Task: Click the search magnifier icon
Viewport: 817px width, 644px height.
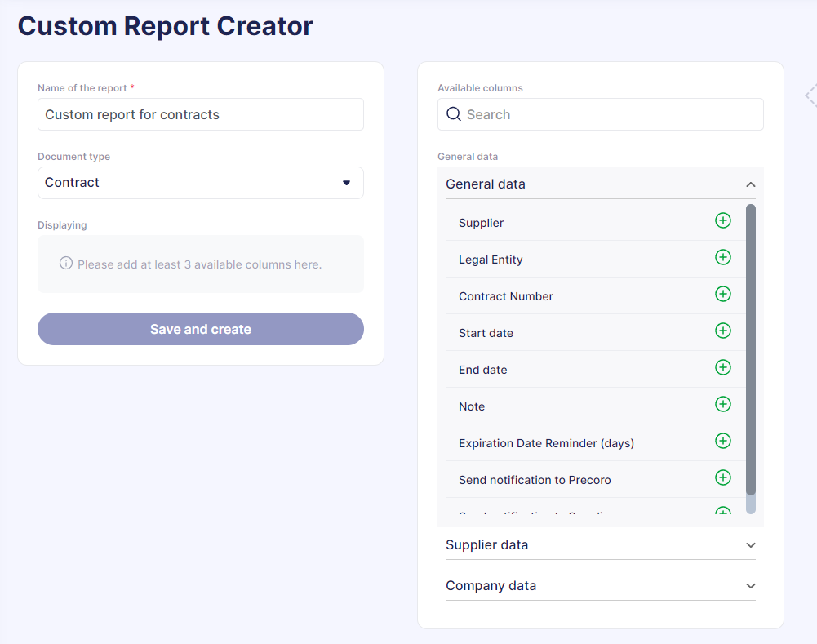Action: [454, 114]
